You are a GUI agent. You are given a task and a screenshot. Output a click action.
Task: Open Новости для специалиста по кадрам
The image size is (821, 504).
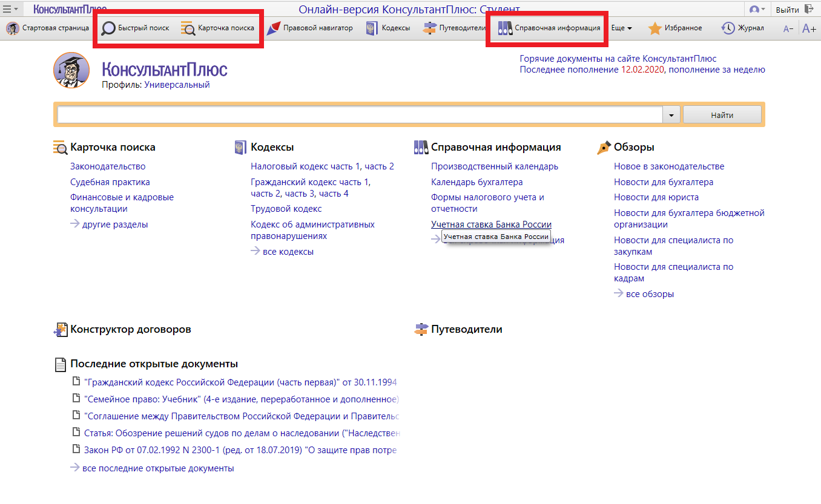click(673, 272)
